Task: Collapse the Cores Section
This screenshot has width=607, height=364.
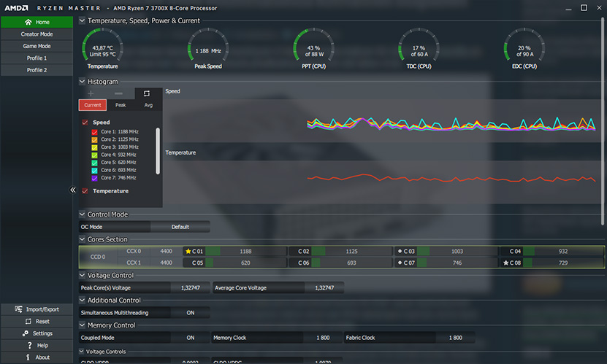Action: (x=82, y=239)
